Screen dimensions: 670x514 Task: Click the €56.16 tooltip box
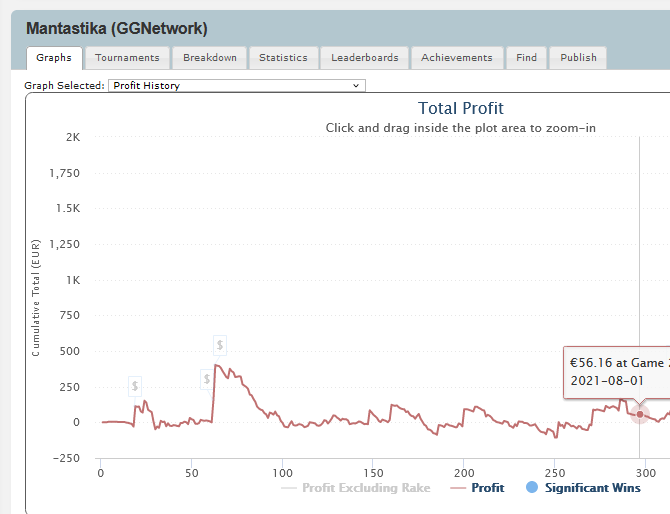617,372
